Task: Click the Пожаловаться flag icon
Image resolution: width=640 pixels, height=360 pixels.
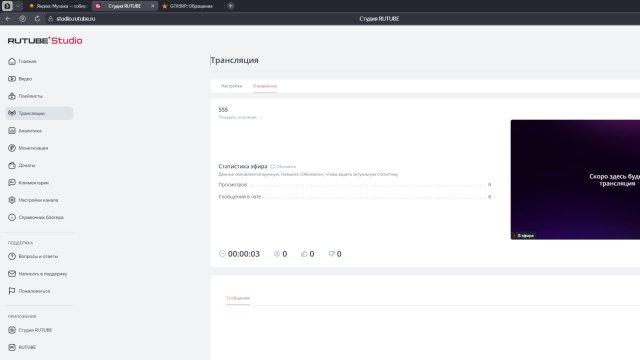Action: (12, 291)
